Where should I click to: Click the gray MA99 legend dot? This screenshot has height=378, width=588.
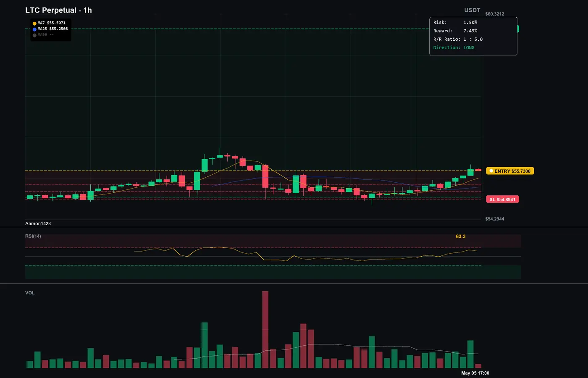coord(34,35)
